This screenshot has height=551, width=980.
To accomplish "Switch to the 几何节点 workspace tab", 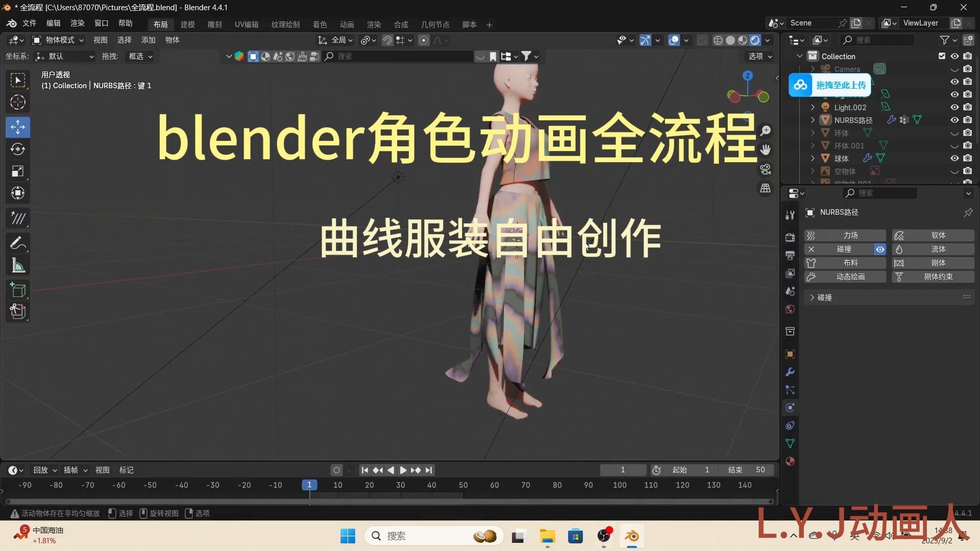I will pos(435,24).
